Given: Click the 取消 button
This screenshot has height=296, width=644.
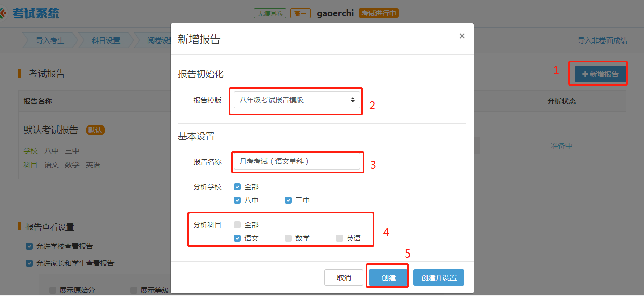Looking at the screenshot, I should pyautogui.click(x=344, y=278).
